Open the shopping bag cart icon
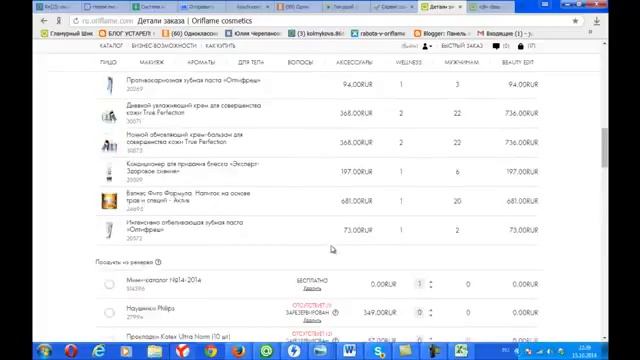This screenshot has width=640, height=360. [520, 46]
